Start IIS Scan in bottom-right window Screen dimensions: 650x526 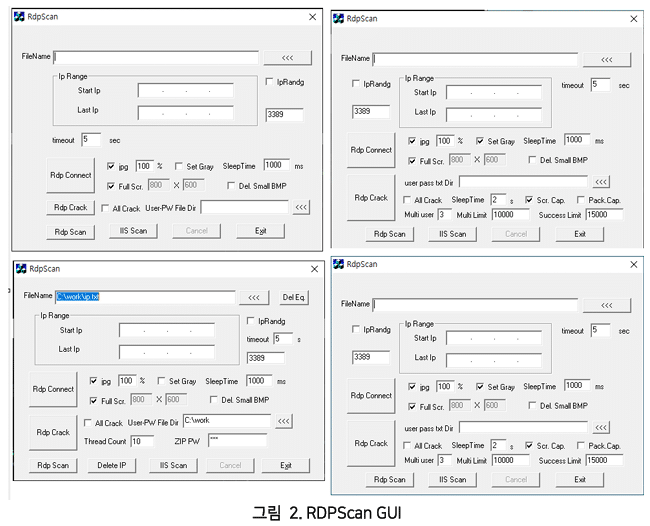[452, 480]
